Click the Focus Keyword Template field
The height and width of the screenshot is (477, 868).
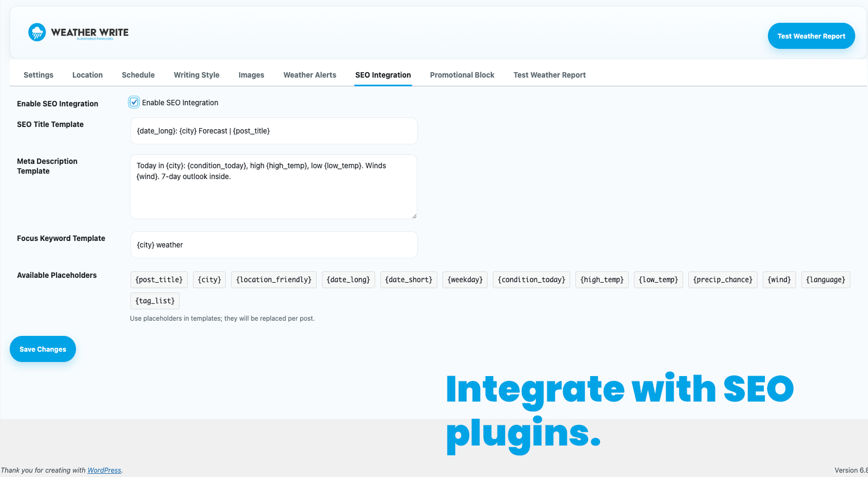274,245
